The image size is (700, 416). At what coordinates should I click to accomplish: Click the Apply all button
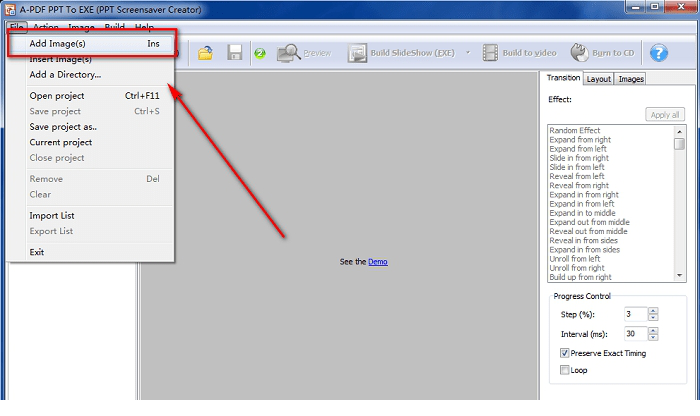pyautogui.click(x=665, y=115)
